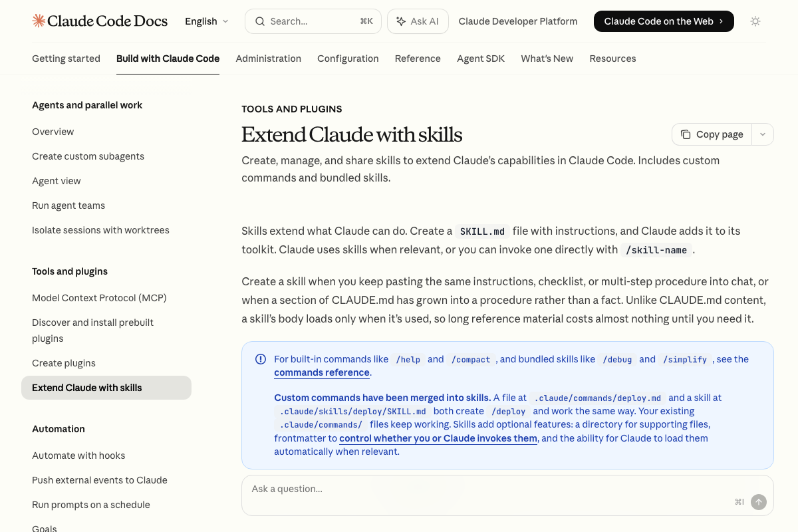Screen dimensions: 798x532
Task: Open the Claude Developer Platform link
Action: 518,21
